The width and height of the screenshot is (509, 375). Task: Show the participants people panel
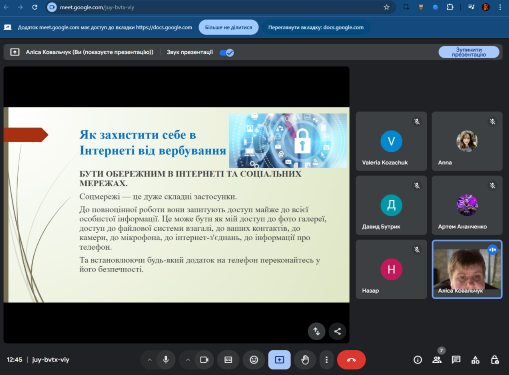pos(437,360)
